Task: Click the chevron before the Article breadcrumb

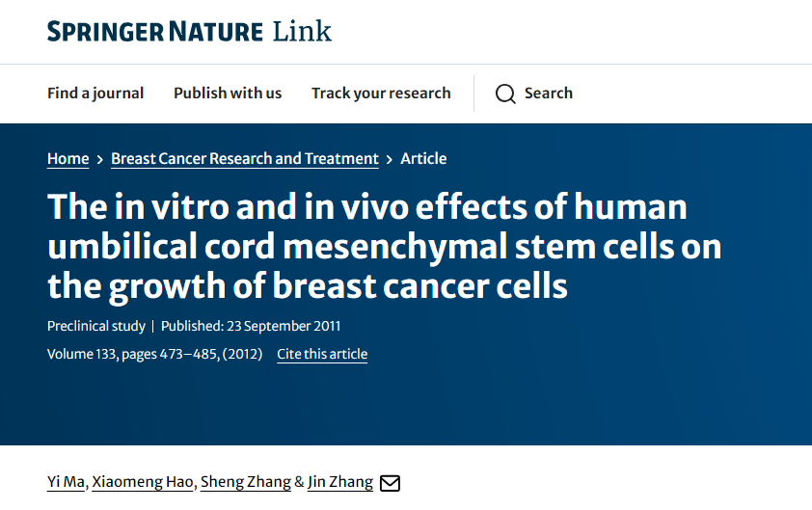Action: 390,159
